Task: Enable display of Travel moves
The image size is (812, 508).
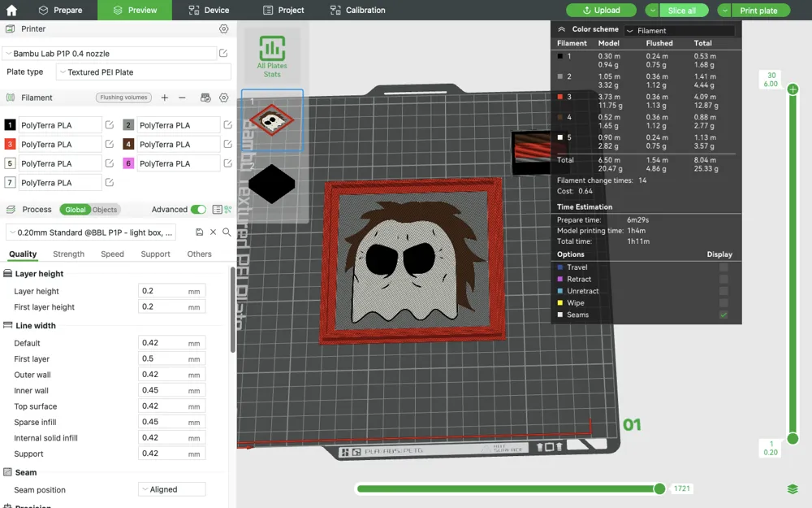Action: (722, 267)
